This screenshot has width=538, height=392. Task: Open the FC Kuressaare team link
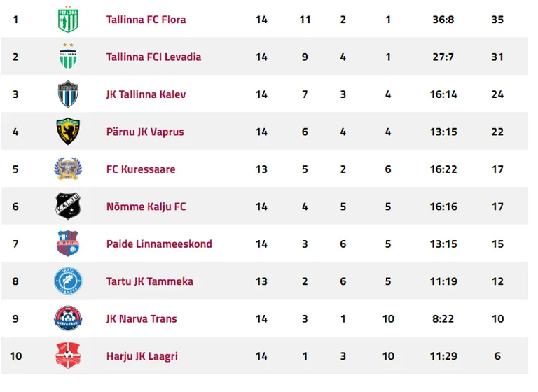pos(141,169)
